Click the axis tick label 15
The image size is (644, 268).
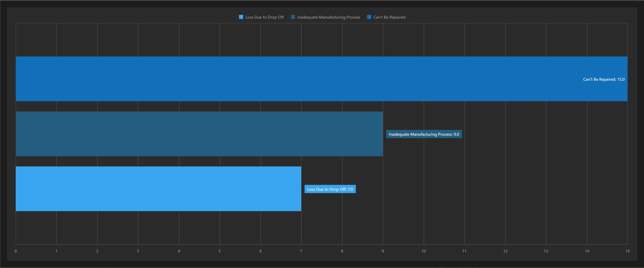coord(627,251)
